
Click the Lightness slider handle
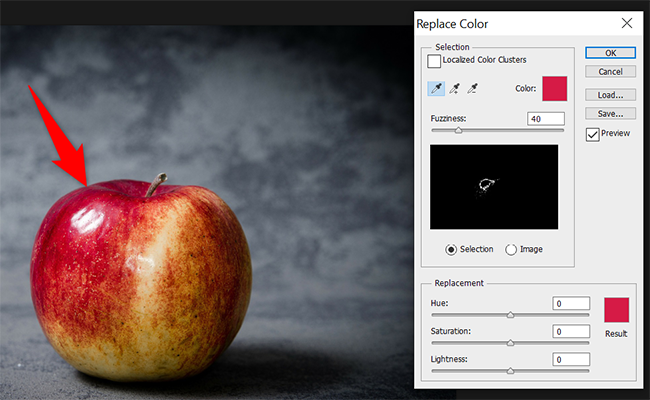(510, 371)
